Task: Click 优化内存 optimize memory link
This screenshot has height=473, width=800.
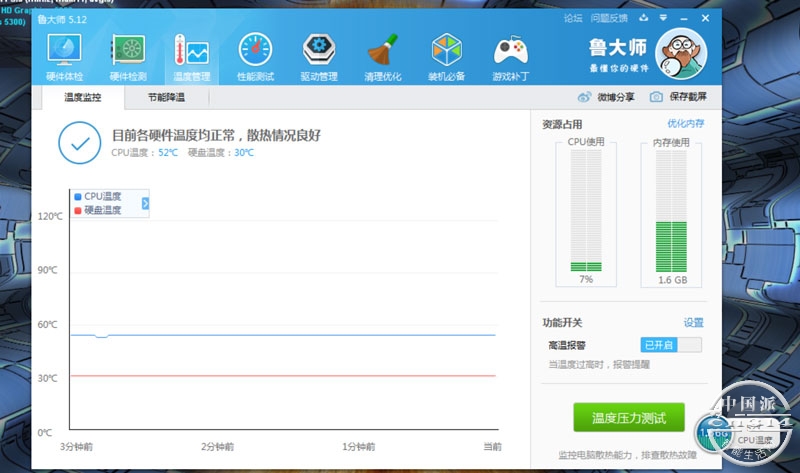Action: 686,123
